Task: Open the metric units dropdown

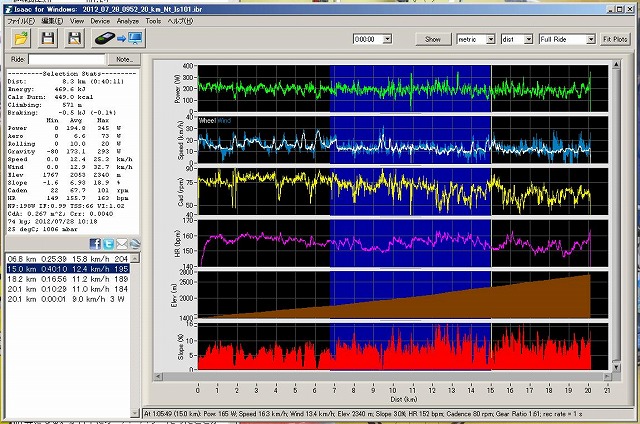Action: click(x=489, y=39)
